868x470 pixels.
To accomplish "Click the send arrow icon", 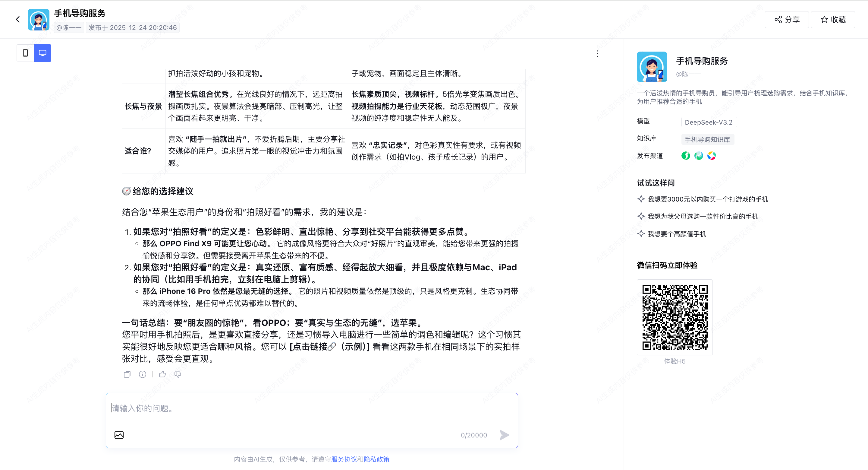I will click(x=504, y=435).
